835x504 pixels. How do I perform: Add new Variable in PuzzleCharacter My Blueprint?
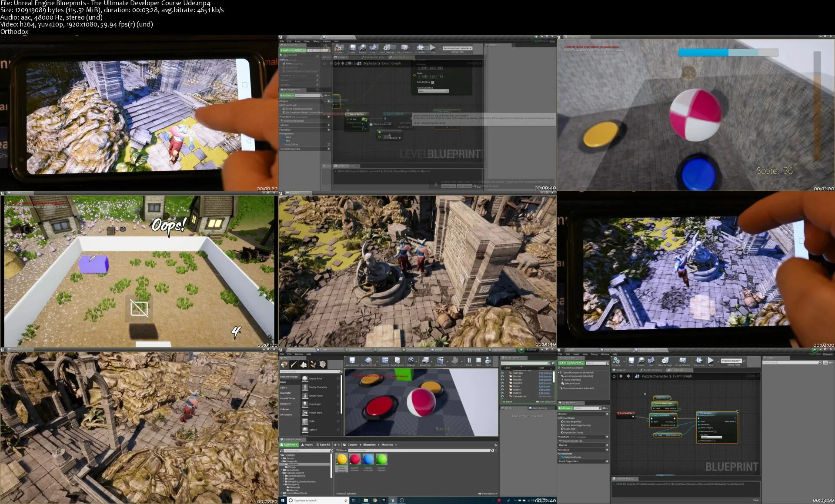pos(607,450)
